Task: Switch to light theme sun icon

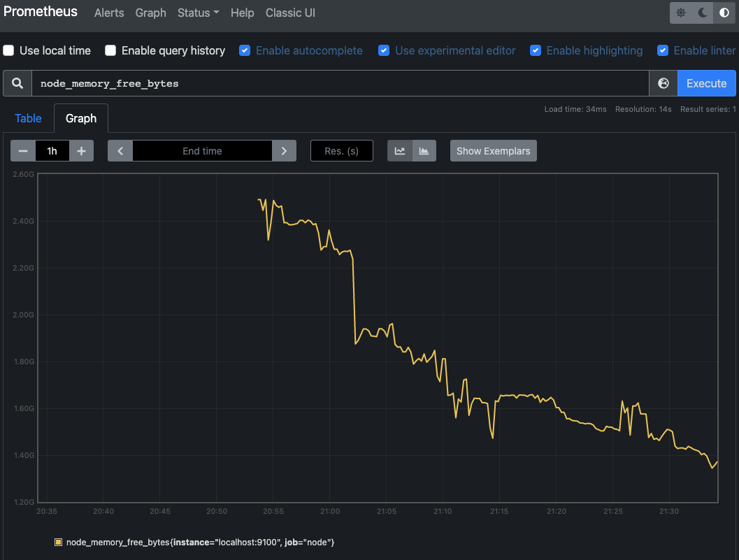Action: click(680, 13)
